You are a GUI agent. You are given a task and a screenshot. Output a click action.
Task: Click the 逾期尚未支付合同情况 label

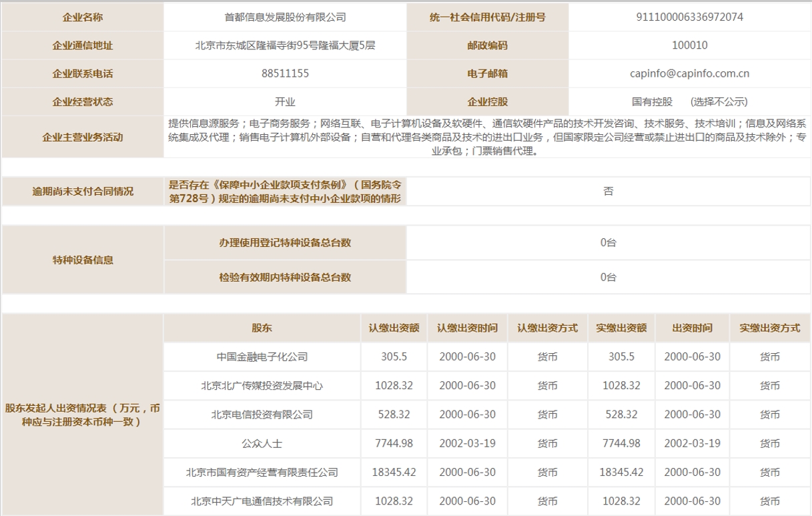tap(83, 192)
